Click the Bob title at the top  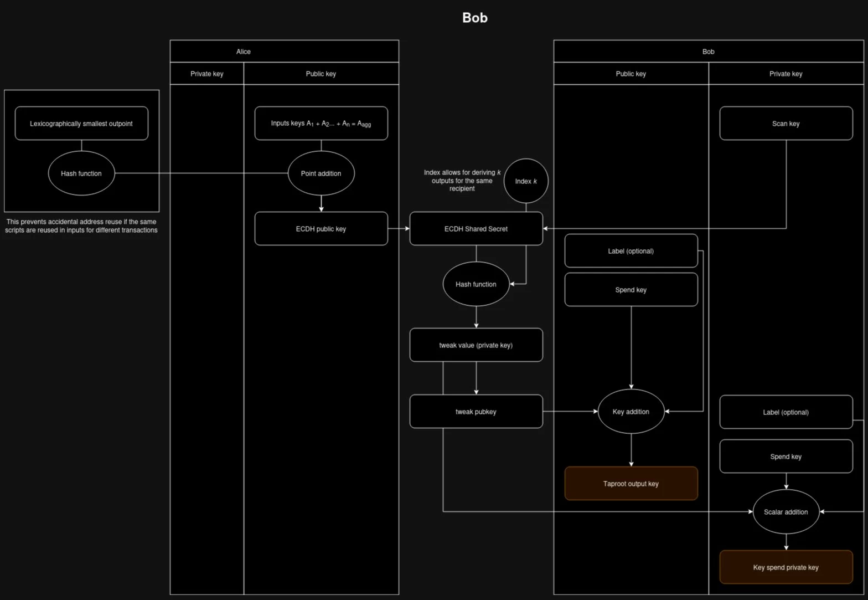pos(475,18)
